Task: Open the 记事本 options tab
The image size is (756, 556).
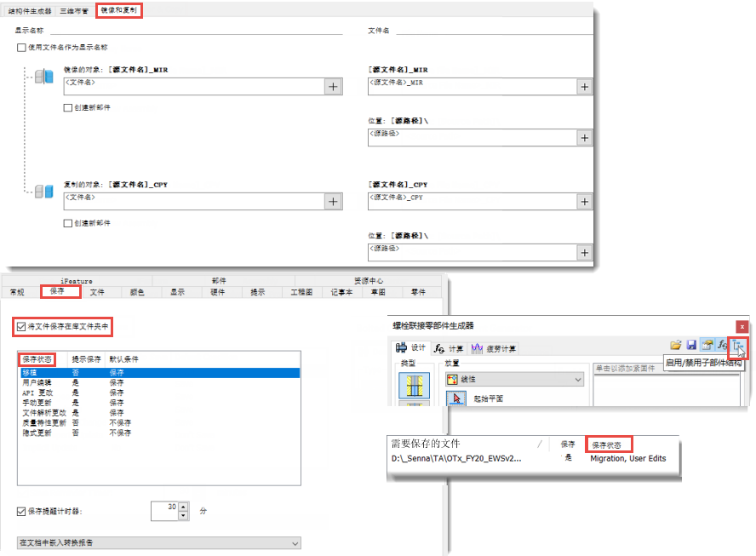Action: (342, 292)
